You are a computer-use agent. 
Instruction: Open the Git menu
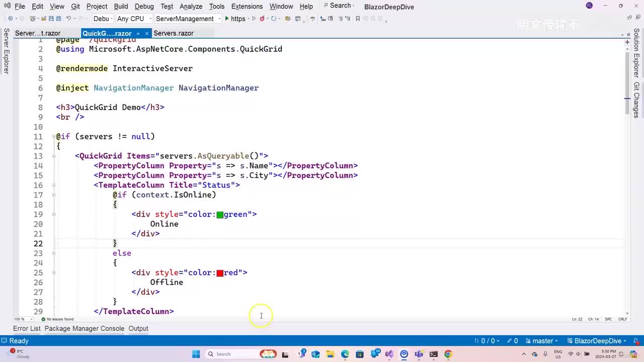pos(75,7)
